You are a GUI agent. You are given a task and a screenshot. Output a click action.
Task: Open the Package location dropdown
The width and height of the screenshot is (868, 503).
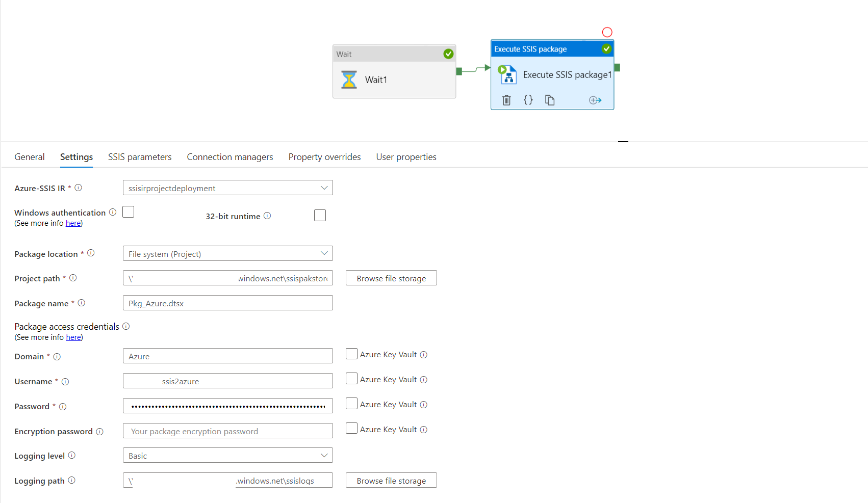click(228, 253)
